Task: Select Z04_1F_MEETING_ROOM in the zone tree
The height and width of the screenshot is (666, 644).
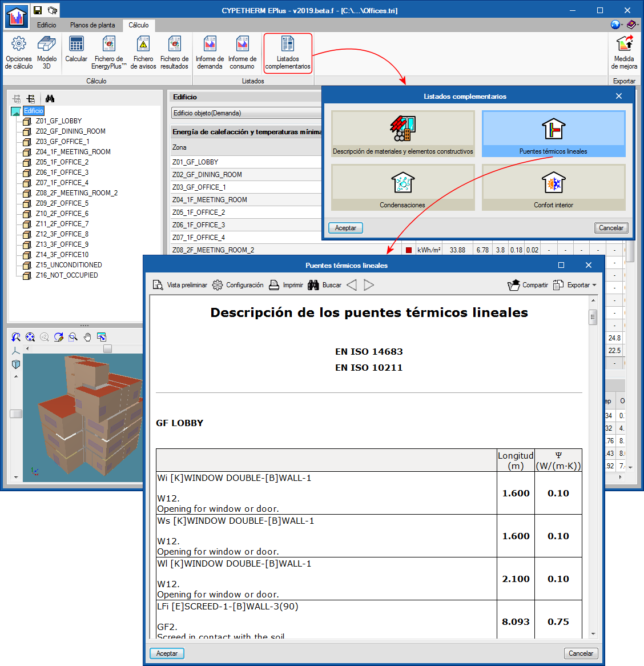Action: 73,151
